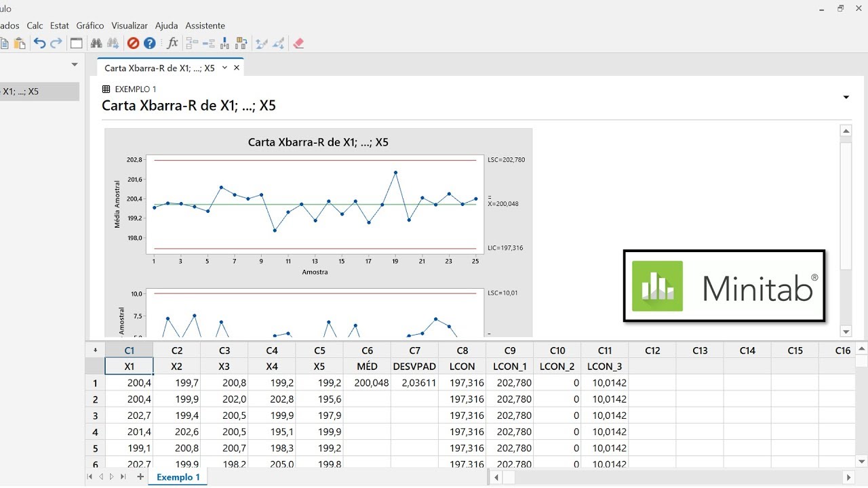Open the Assistente menu
This screenshot has height=488, width=868.
[x=205, y=26]
